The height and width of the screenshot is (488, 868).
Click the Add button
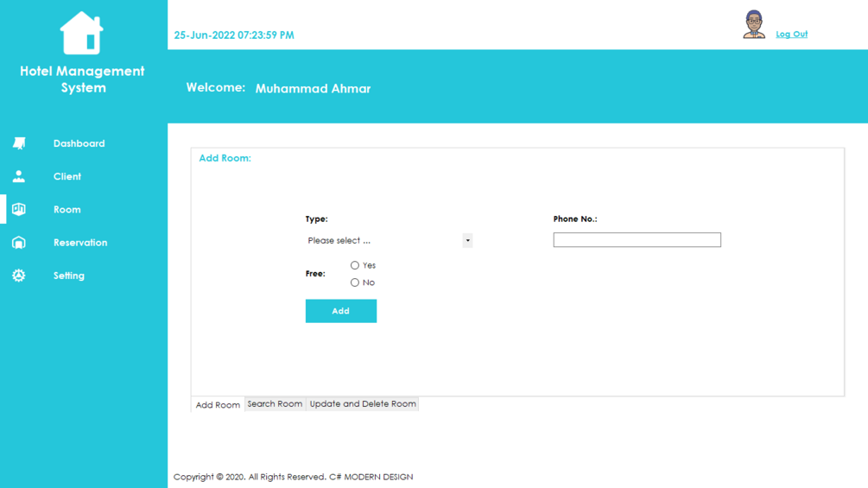pyautogui.click(x=341, y=311)
